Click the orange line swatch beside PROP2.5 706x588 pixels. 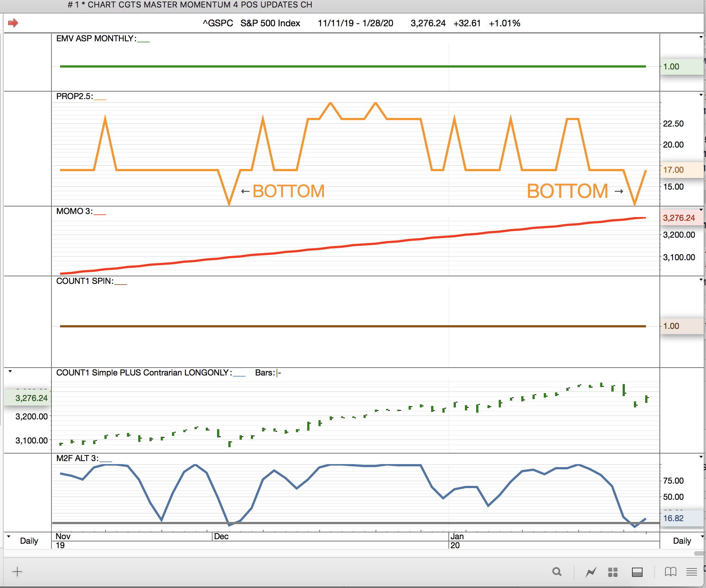100,99
